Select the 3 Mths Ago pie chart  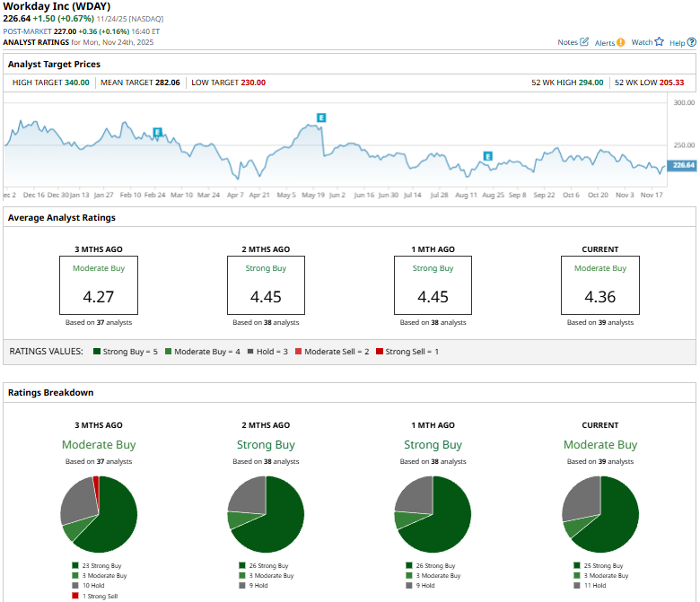(99, 514)
